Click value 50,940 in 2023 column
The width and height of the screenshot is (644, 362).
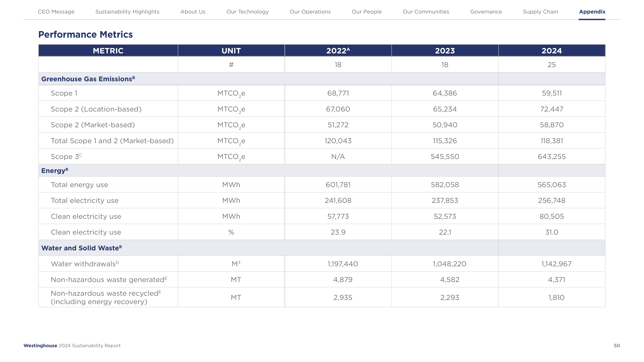[x=445, y=125]
